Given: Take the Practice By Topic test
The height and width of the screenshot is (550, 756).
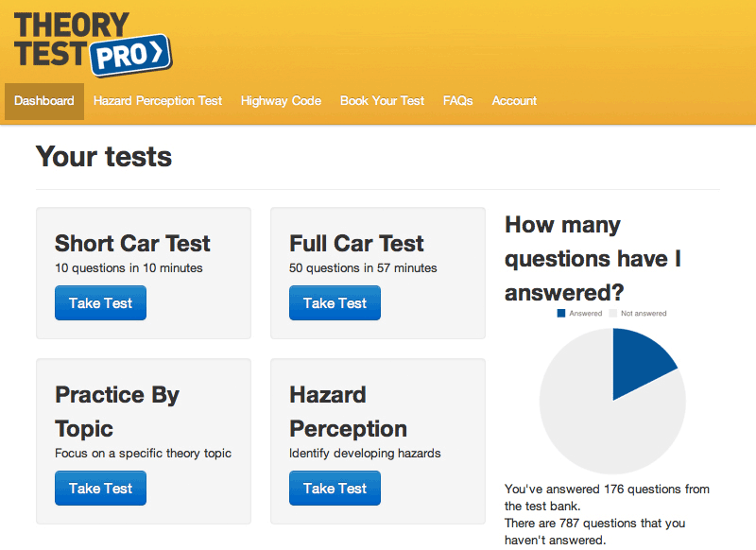Looking at the screenshot, I should click(x=100, y=488).
